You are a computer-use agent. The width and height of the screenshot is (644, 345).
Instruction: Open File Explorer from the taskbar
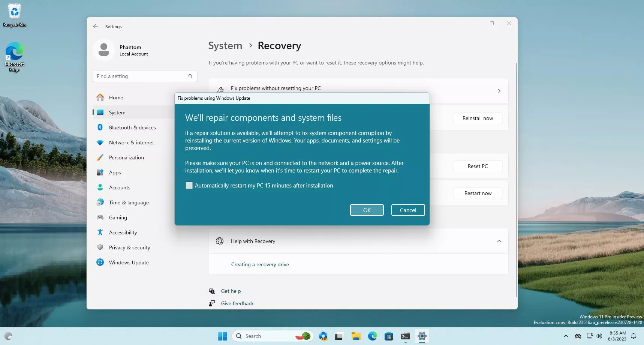coord(356,336)
